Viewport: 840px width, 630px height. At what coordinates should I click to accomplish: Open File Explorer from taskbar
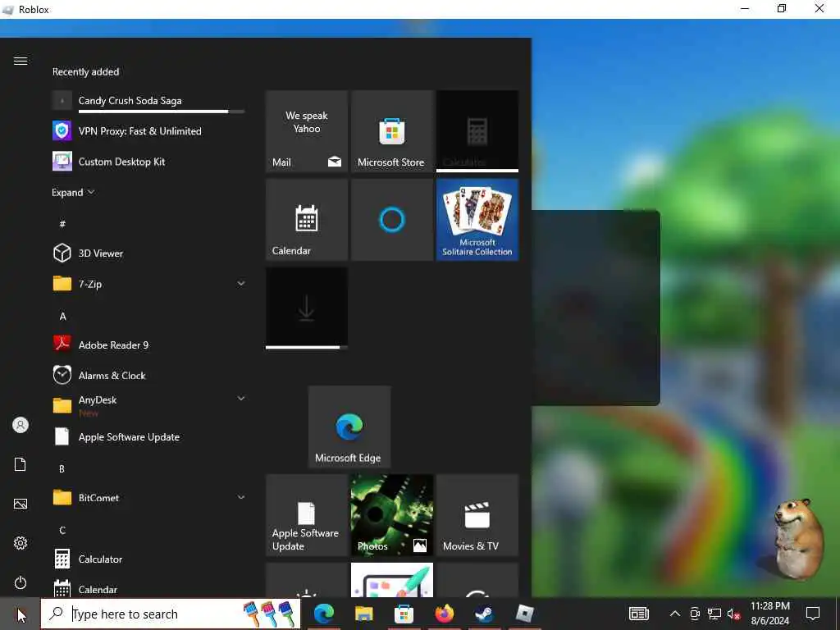pos(363,614)
